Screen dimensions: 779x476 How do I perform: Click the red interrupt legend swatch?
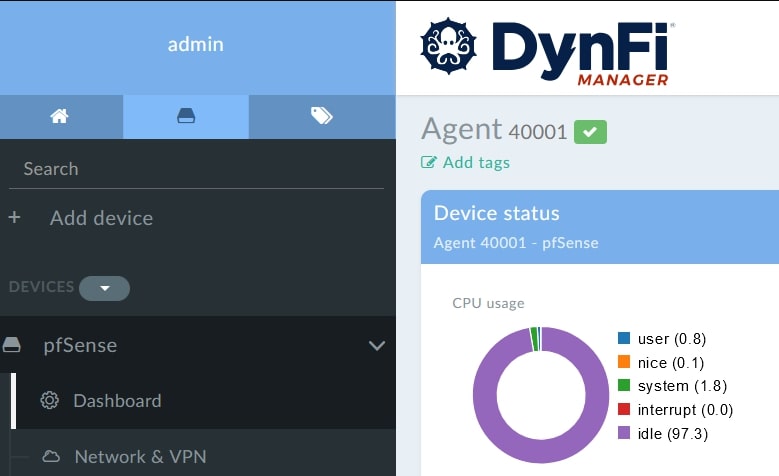pyautogui.click(x=624, y=409)
